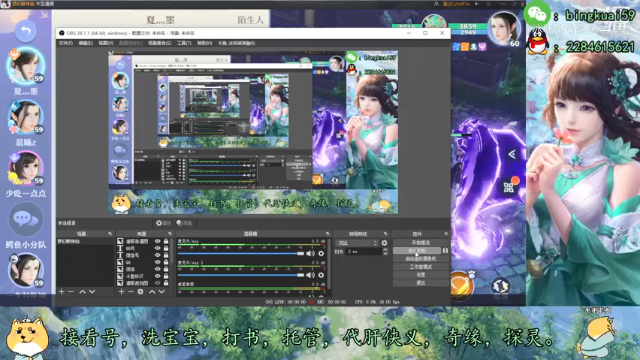The height and width of the screenshot is (360, 640).
Task: Click the 设置 Settings button in controls
Action: [421, 275]
